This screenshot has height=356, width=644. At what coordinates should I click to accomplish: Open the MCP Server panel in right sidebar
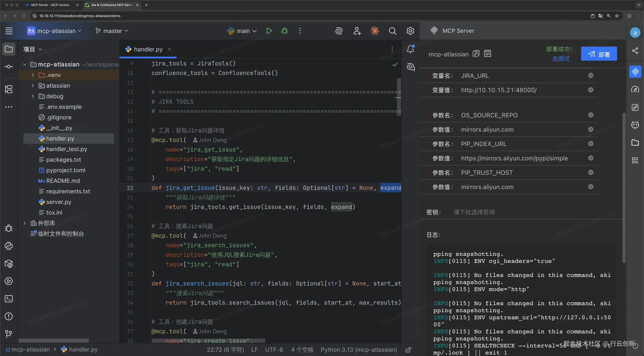click(x=635, y=72)
